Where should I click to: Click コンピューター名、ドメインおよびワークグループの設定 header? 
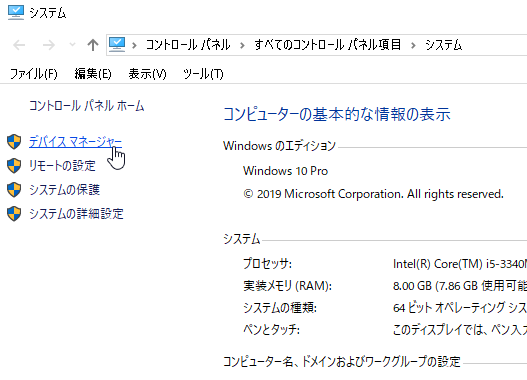pyautogui.click(x=342, y=362)
